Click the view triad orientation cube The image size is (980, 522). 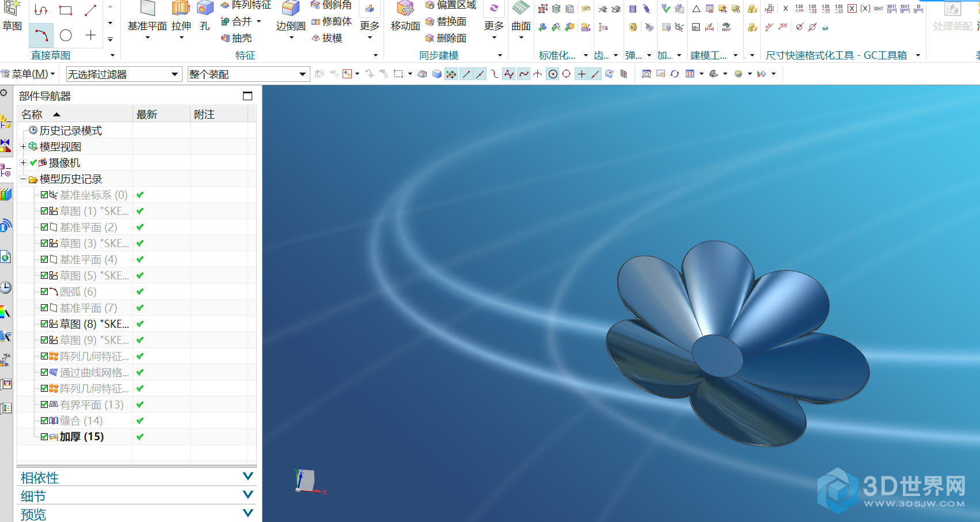[x=306, y=481]
